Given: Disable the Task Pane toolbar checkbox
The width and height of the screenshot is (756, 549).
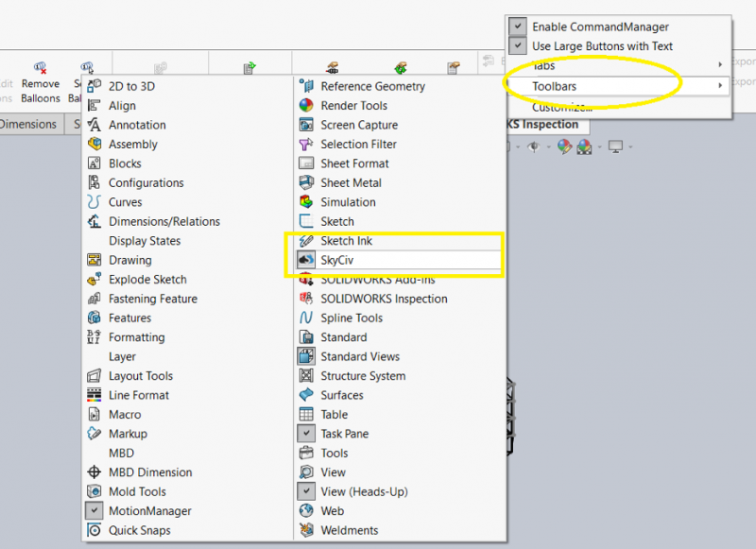Looking at the screenshot, I should click(306, 433).
